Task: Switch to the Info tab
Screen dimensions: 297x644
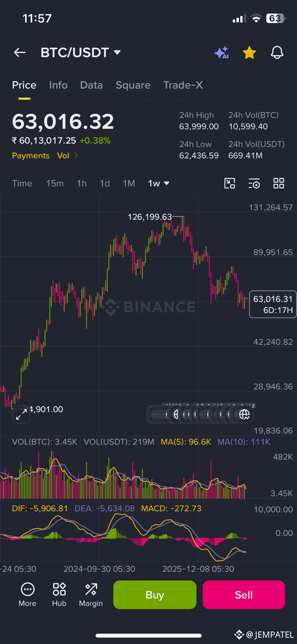Action: click(58, 85)
